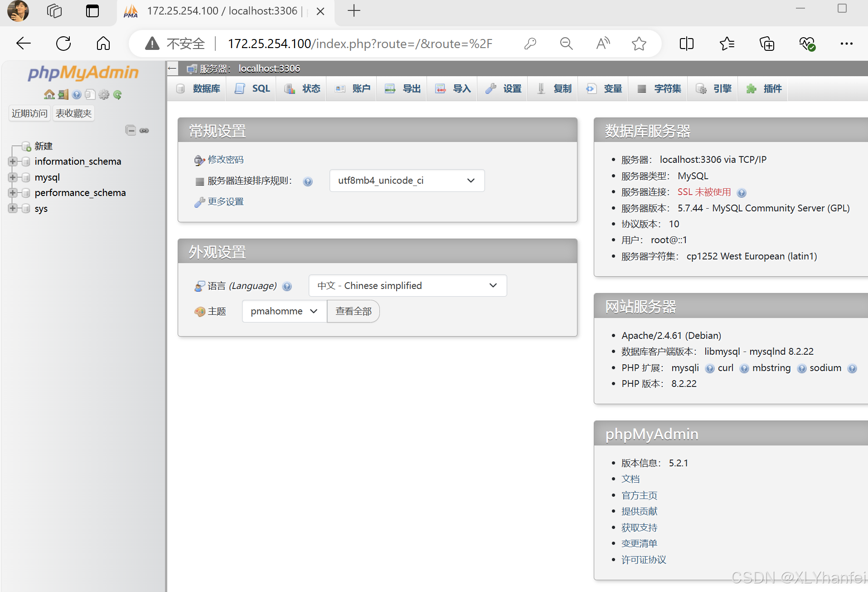Open the 表收藏夹 favorites button
The image size is (868, 592).
click(x=73, y=113)
